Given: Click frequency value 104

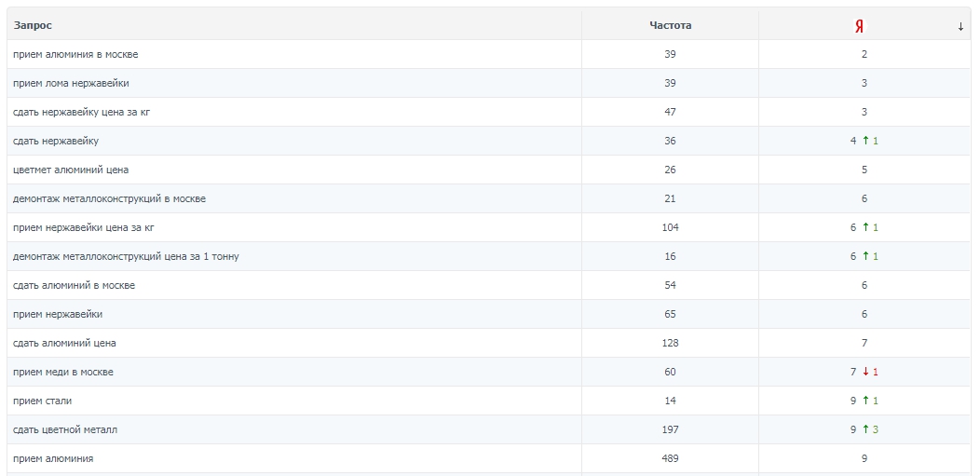Looking at the screenshot, I should (670, 227).
